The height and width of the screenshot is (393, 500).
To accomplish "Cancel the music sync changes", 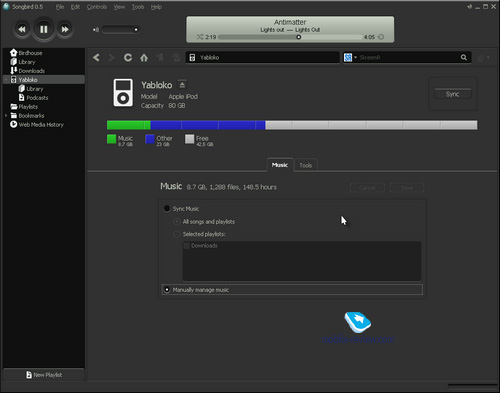I will 367,188.
